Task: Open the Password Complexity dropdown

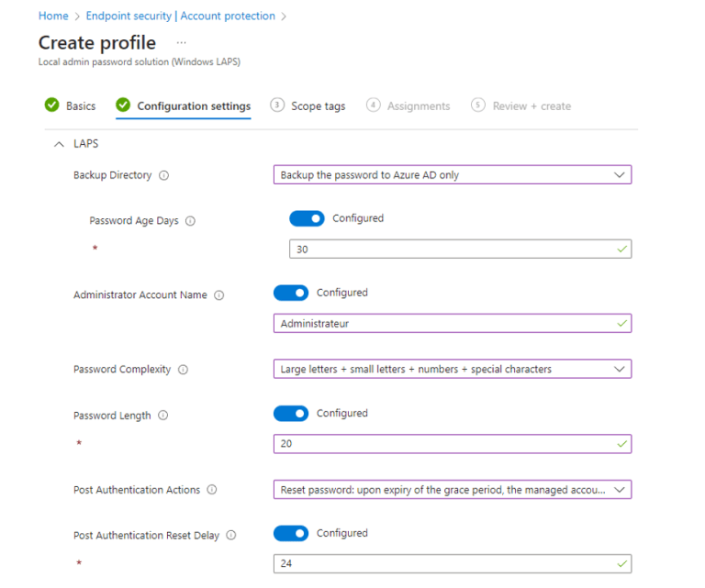Action: pos(453,369)
